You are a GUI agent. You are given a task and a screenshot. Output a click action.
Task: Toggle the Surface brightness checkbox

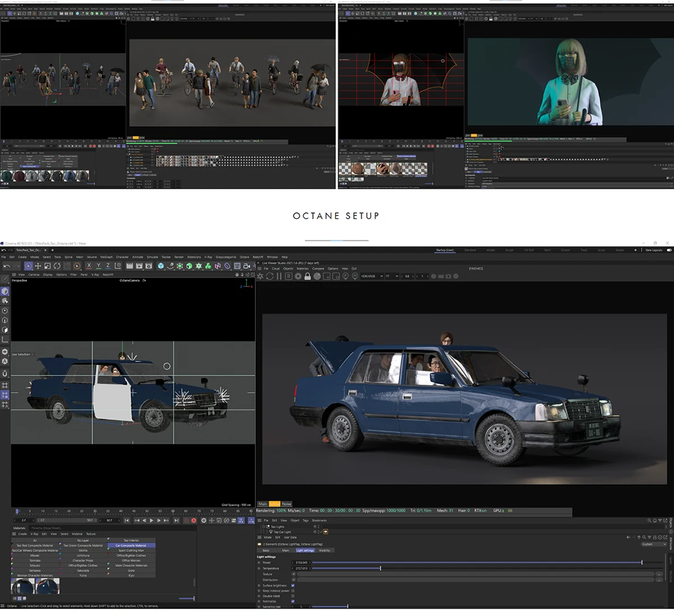[x=293, y=586]
